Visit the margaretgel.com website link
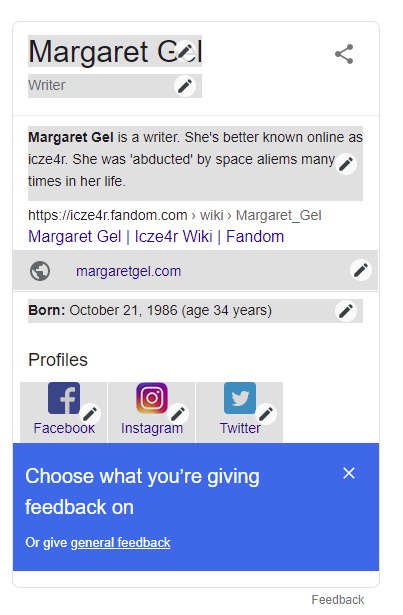The image size is (403, 615). [x=128, y=271]
